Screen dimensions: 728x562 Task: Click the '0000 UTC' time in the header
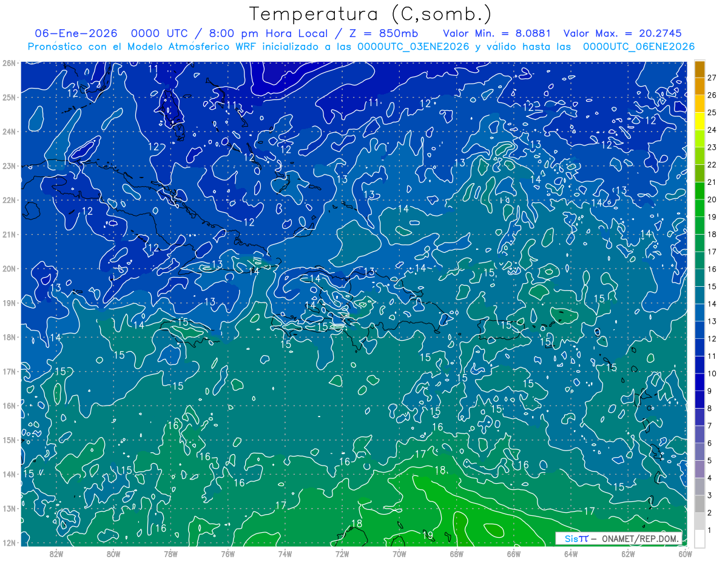[x=158, y=33]
